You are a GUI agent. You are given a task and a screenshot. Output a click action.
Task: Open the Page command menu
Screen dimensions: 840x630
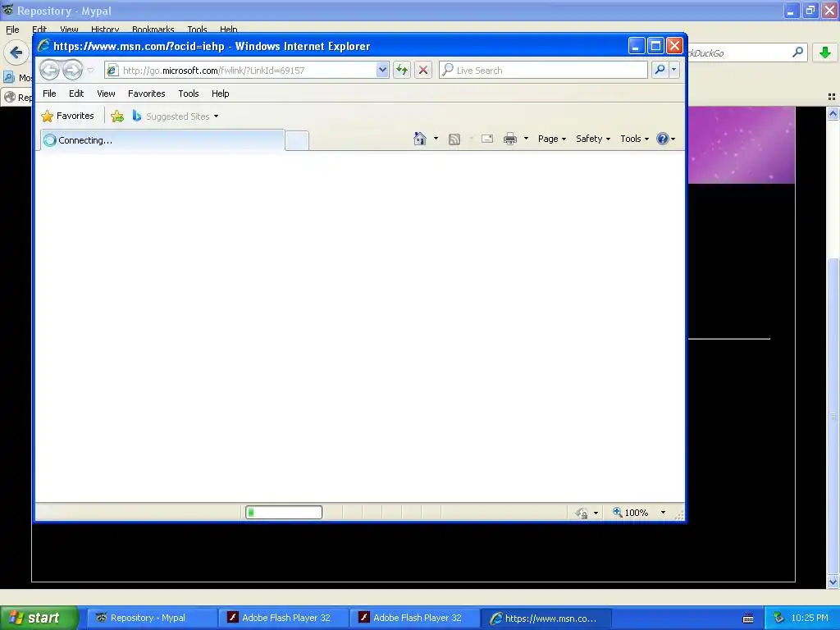552,139
